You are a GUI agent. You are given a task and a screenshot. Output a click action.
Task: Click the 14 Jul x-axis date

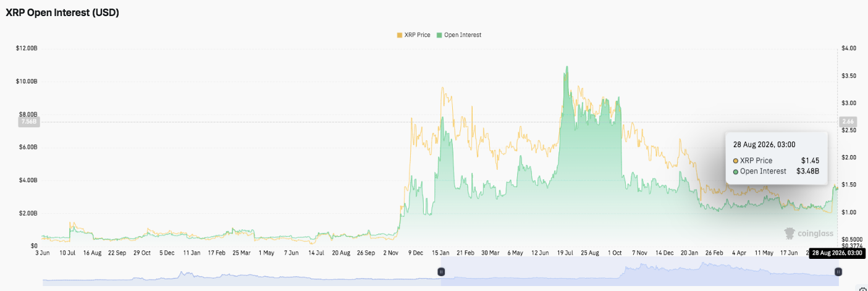click(x=317, y=253)
